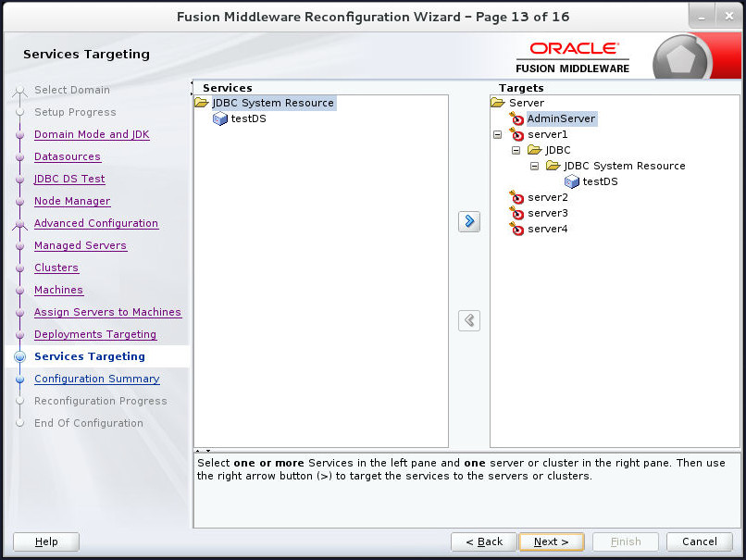746x560 pixels.
Task: Go to Managed Servers step
Action: [81, 245]
